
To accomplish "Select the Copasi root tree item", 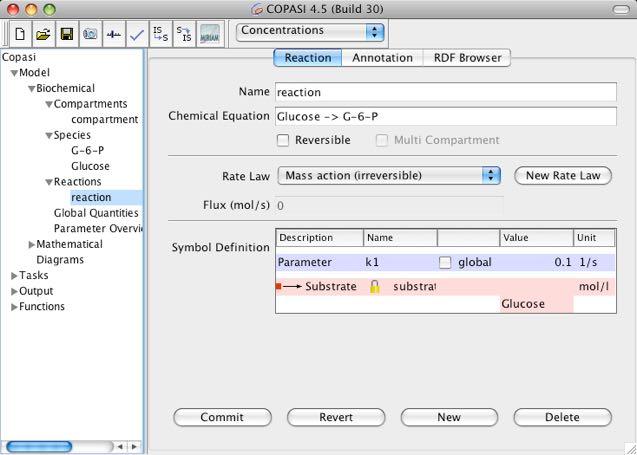I will coord(19,58).
